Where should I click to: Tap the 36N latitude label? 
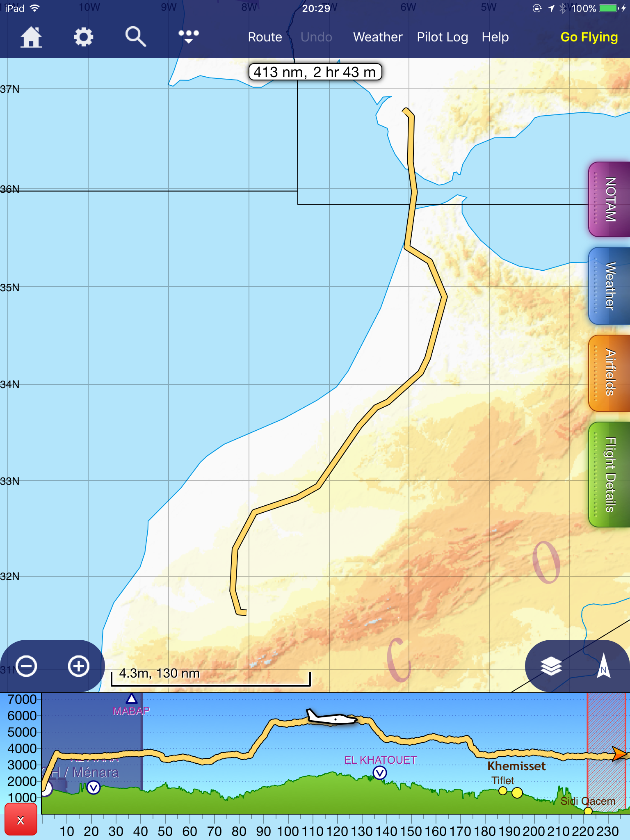10,189
